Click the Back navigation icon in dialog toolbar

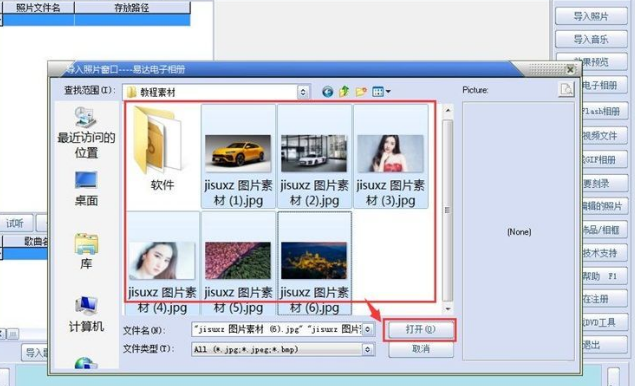328,92
